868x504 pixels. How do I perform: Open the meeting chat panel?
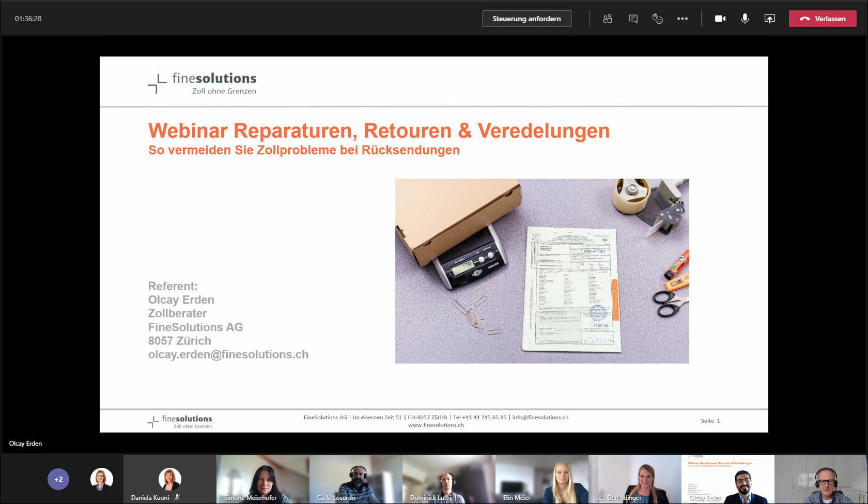pyautogui.click(x=632, y=19)
